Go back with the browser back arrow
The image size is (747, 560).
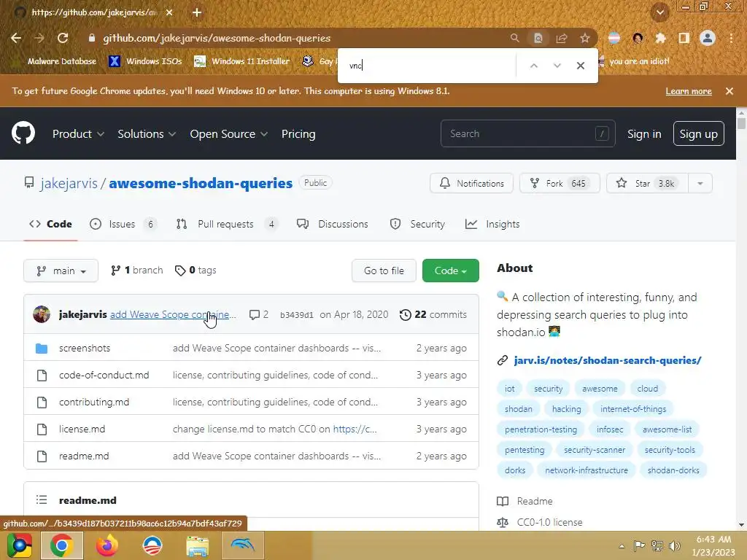(16, 38)
